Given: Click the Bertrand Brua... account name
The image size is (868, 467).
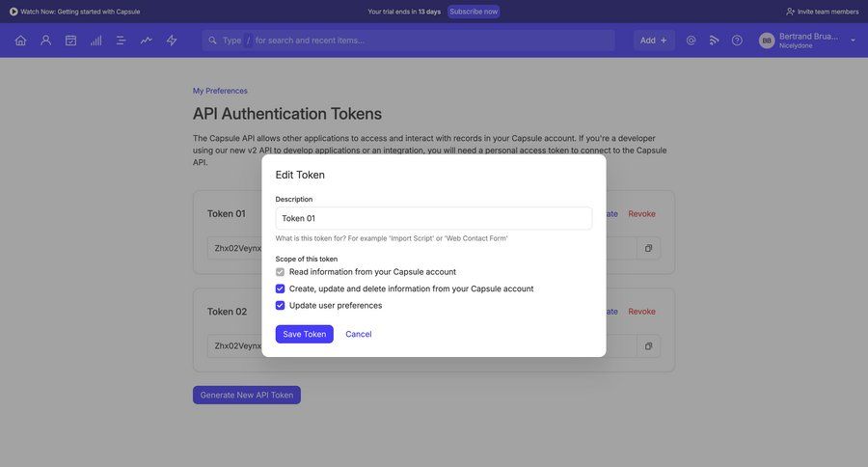Looking at the screenshot, I should coord(808,37).
